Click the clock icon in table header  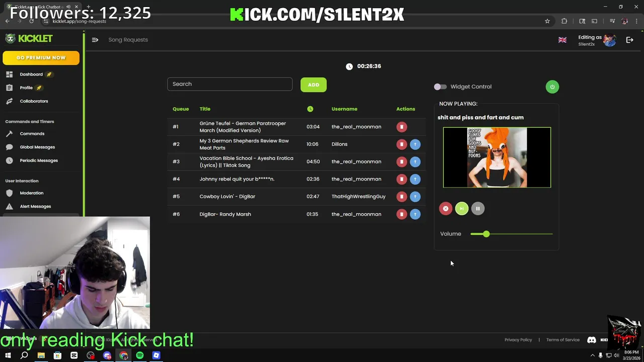310,109
